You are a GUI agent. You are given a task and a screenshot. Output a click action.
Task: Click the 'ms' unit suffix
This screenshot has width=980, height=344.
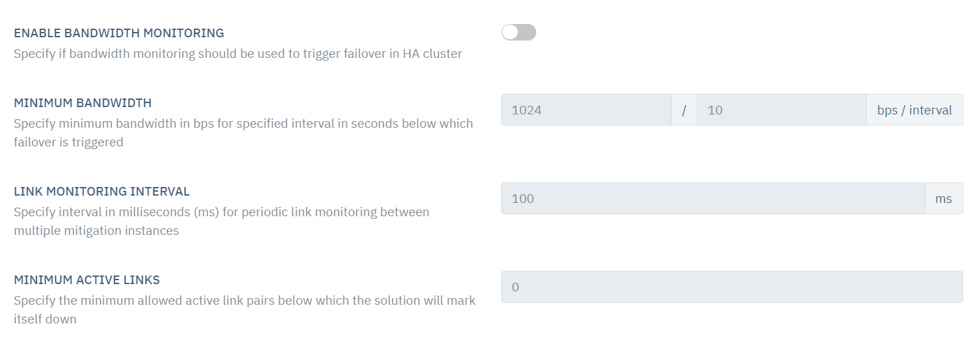[943, 198]
